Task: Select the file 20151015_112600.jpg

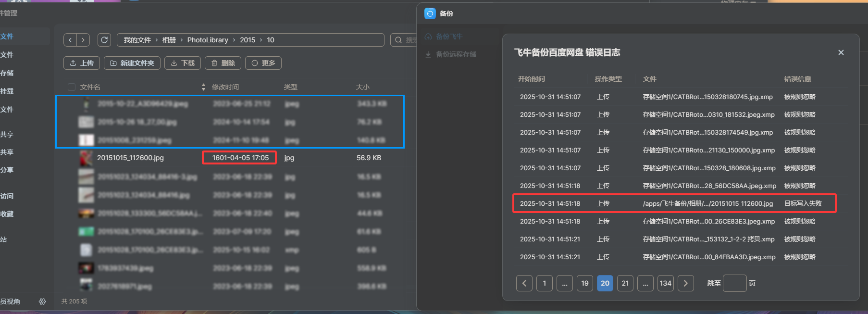Action: [x=130, y=158]
